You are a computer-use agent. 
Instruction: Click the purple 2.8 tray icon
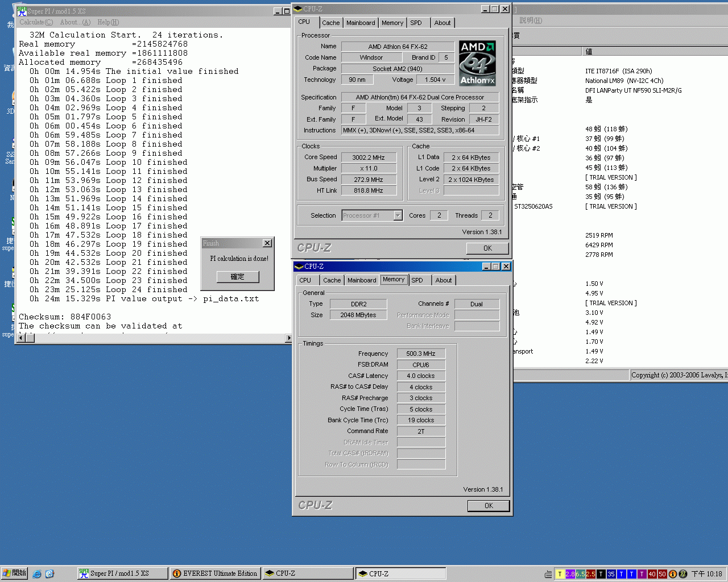tap(570, 574)
